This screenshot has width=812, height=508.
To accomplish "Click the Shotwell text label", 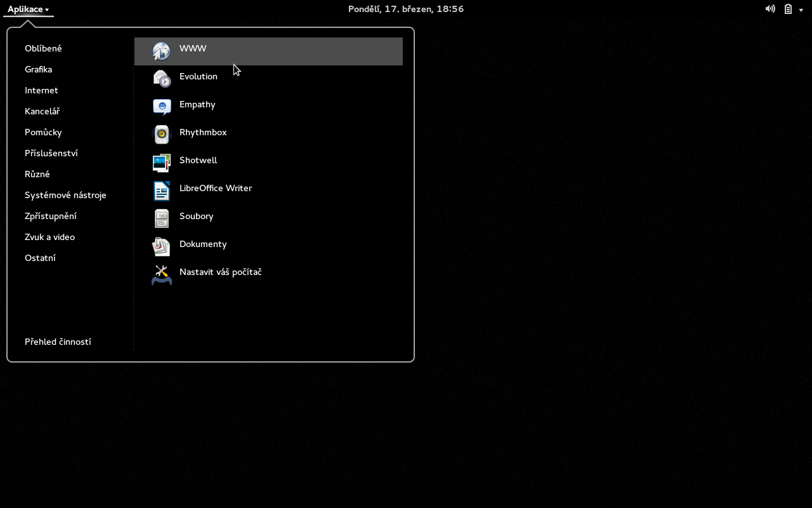I will pyautogui.click(x=198, y=160).
